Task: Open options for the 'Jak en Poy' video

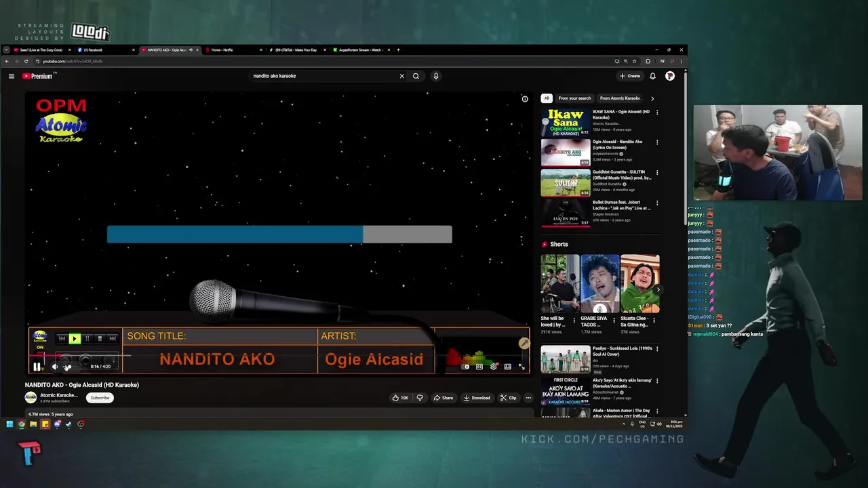Action: (657, 203)
